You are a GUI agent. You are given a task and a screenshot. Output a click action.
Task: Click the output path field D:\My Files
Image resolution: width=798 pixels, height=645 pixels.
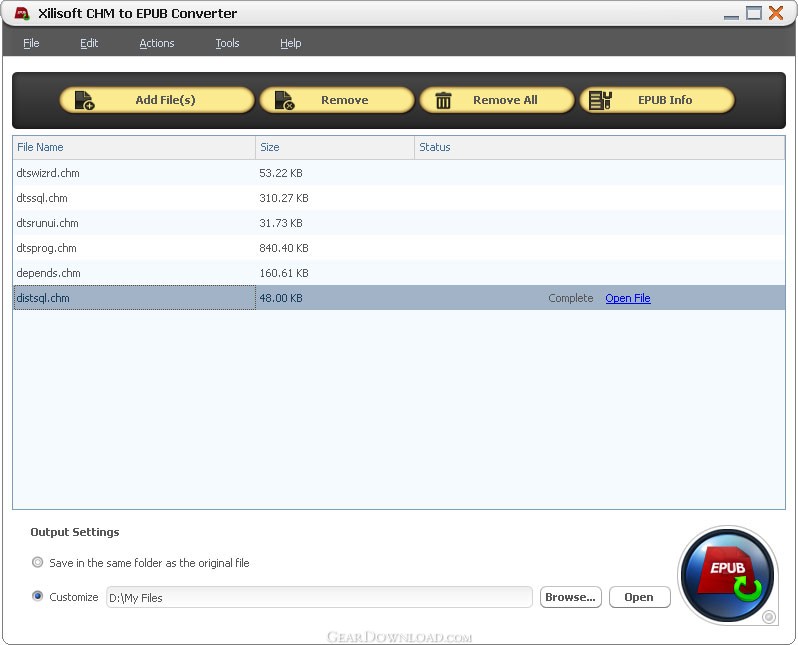[x=319, y=597]
